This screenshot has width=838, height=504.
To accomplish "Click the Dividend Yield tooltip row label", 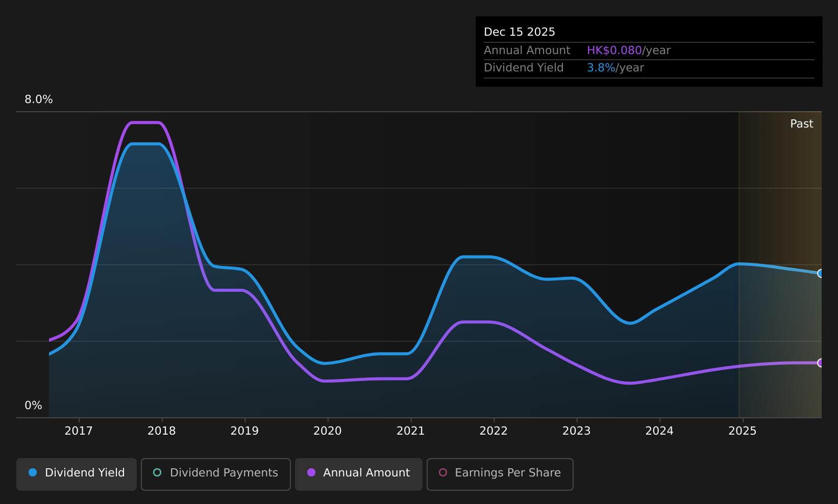I will [524, 68].
